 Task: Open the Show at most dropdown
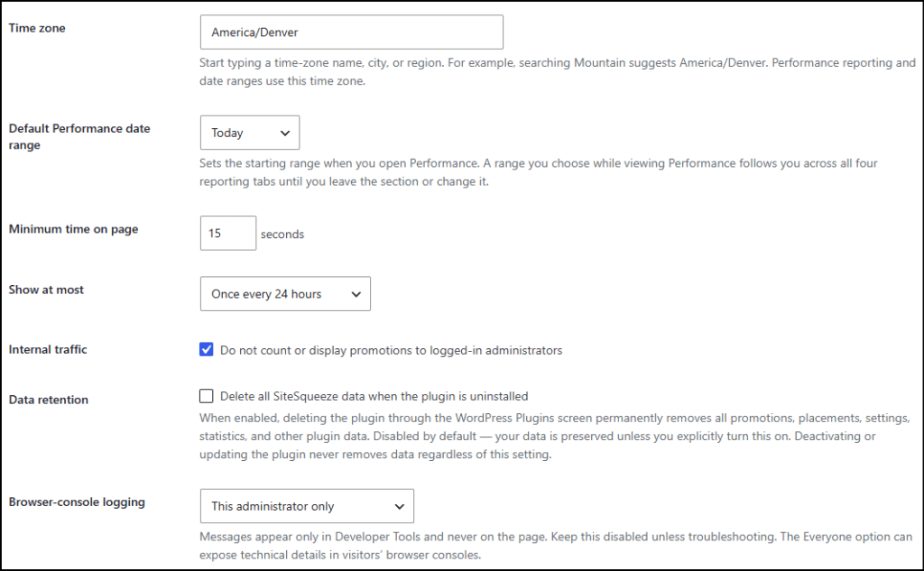[285, 293]
